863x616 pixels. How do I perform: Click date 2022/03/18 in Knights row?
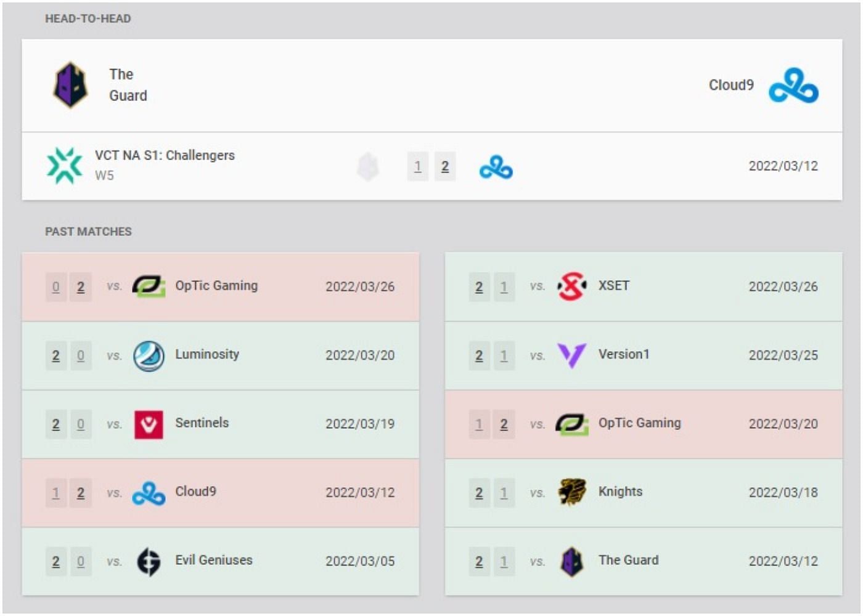[783, 493]
